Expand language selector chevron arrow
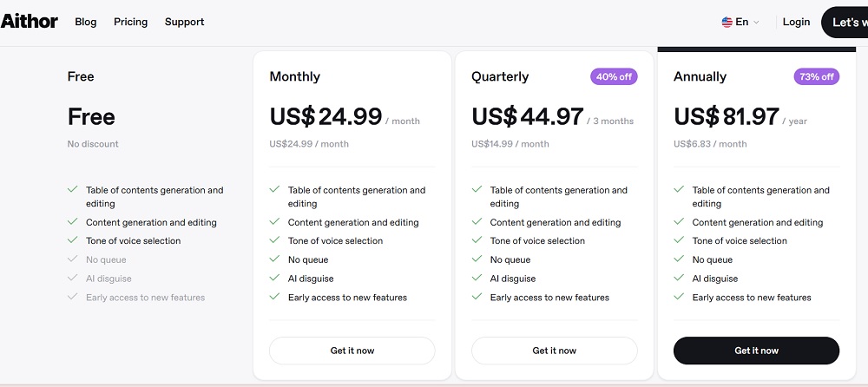This screenshot has height=387, width=868. (757, 23)
